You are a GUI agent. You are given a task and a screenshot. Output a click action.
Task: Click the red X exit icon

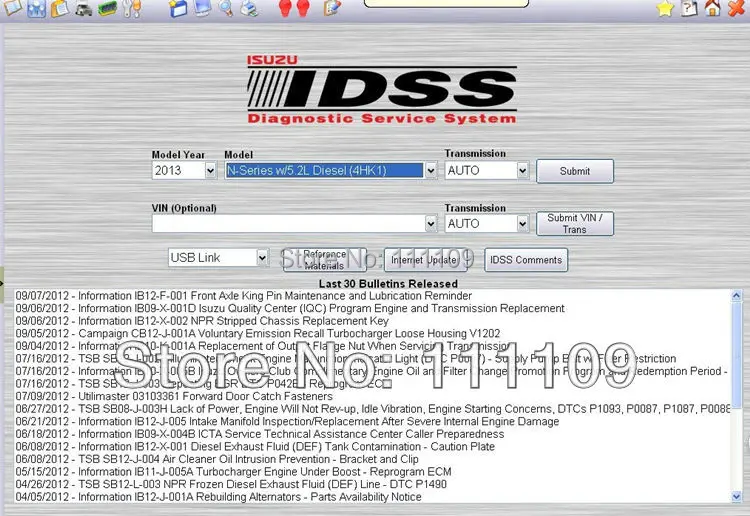coord(736,8)
